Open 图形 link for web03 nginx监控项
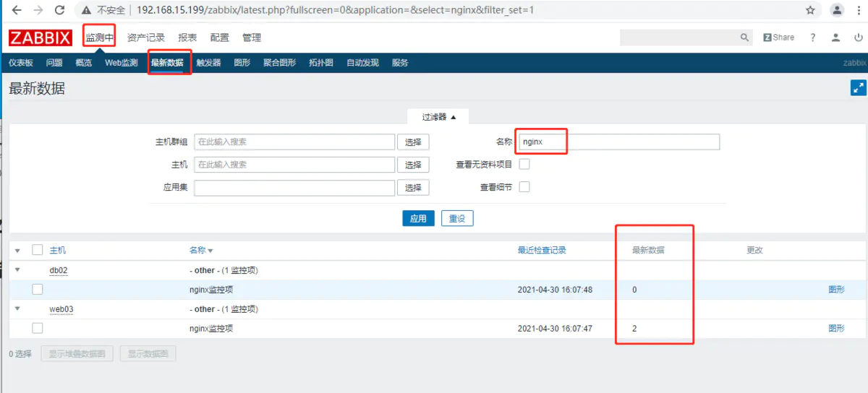The height and width of the screenshot is (393, 868). pyautogui.click(x=836, y=328)
